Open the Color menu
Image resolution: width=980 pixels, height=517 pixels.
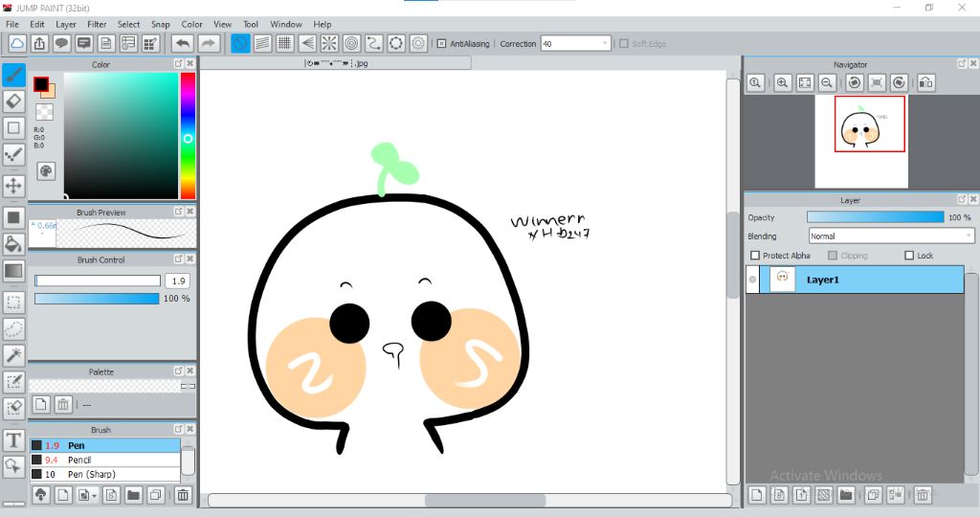[x=191, y=24]
